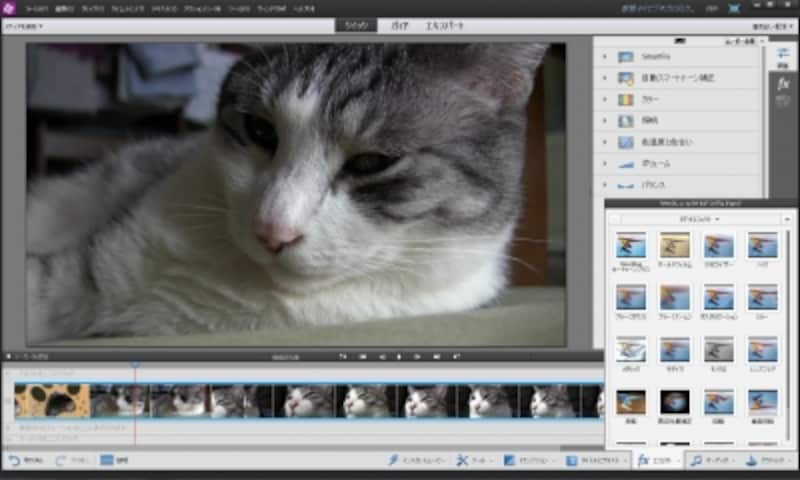The height and width of the screenshot is (480, 800).
Task: Select the white sketch-style effect thumbnail
Action: click(x=631, y=350)
